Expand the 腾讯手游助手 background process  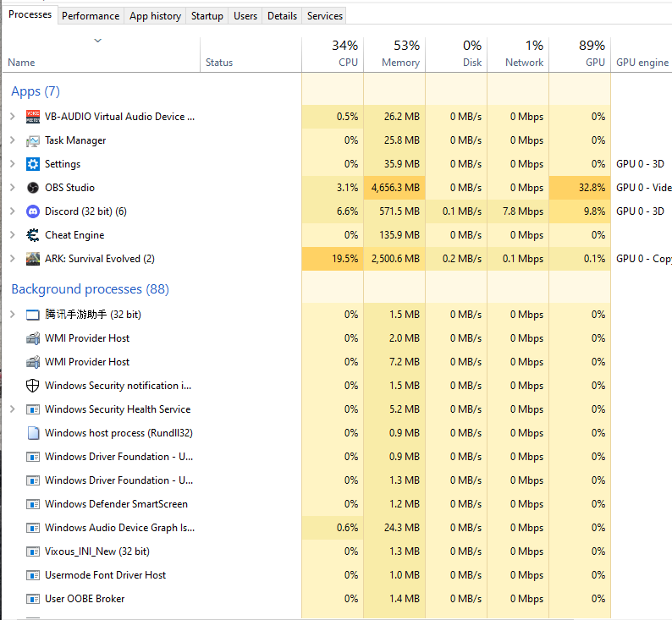13,315
